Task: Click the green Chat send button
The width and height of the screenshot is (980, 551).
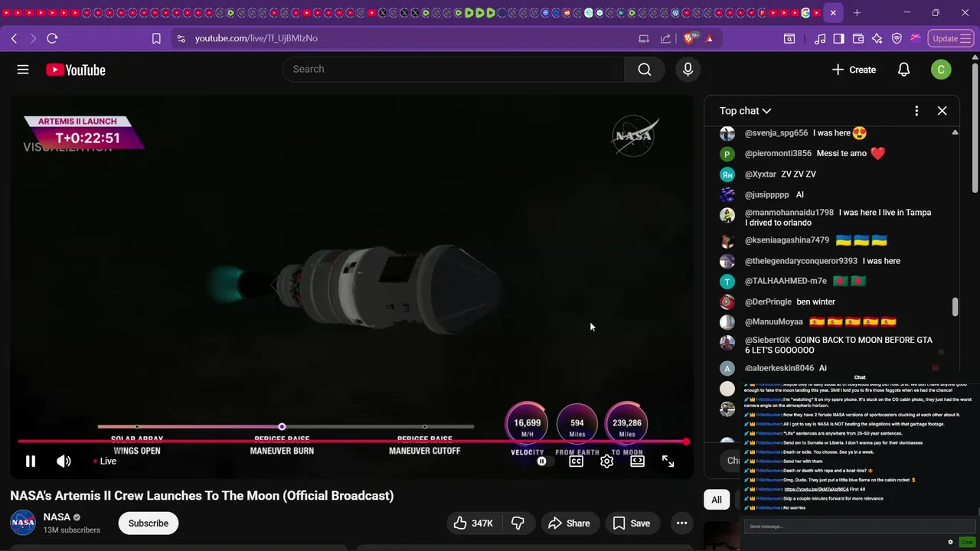Action: pos(967,542)
